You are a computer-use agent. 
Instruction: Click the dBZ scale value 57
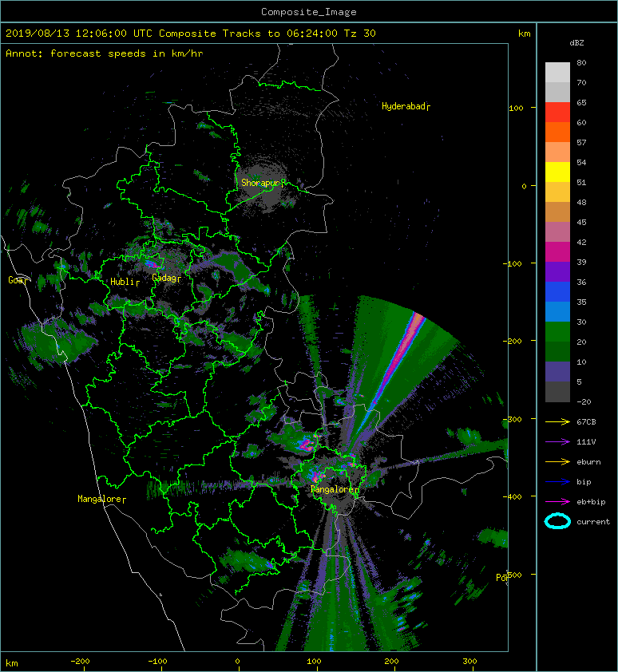point(581,142)
